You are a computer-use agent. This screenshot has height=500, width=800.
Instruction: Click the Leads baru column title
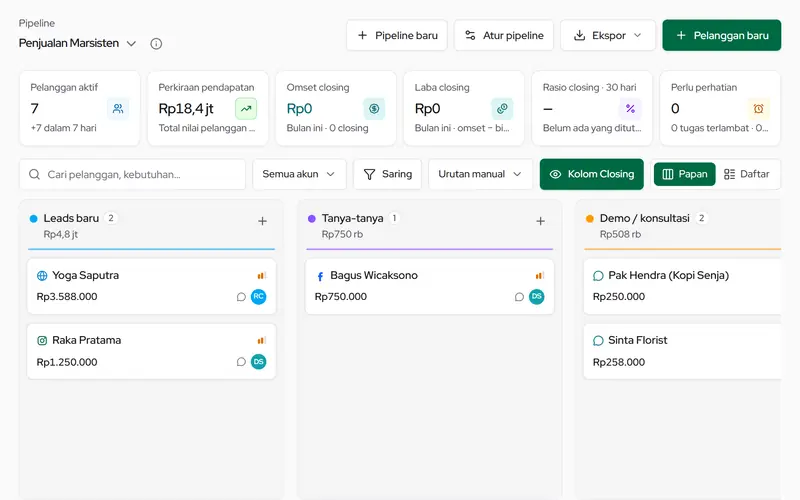click(x=71, y=218)
